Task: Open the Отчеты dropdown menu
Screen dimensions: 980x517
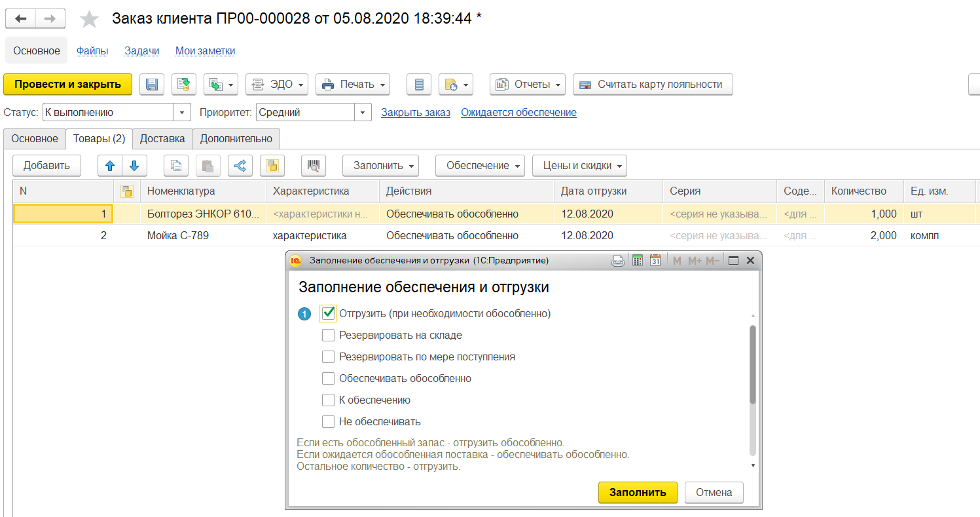Action: click(x=528, y=85)
